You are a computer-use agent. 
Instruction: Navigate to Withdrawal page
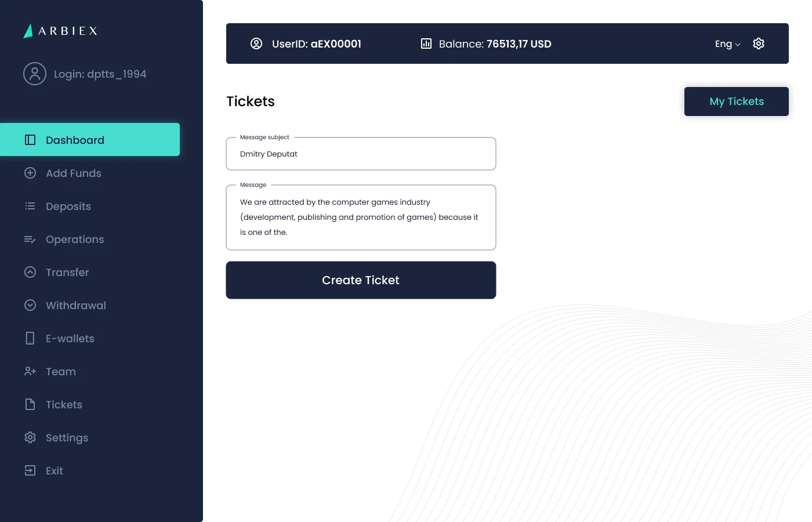click(x=90, y=305)
